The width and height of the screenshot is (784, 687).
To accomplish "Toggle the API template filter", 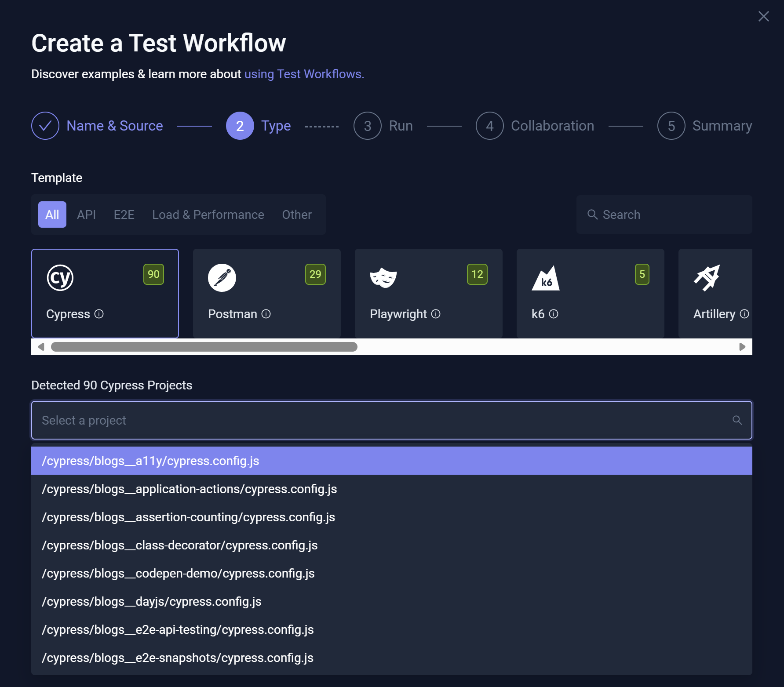I will coord(86,214).
